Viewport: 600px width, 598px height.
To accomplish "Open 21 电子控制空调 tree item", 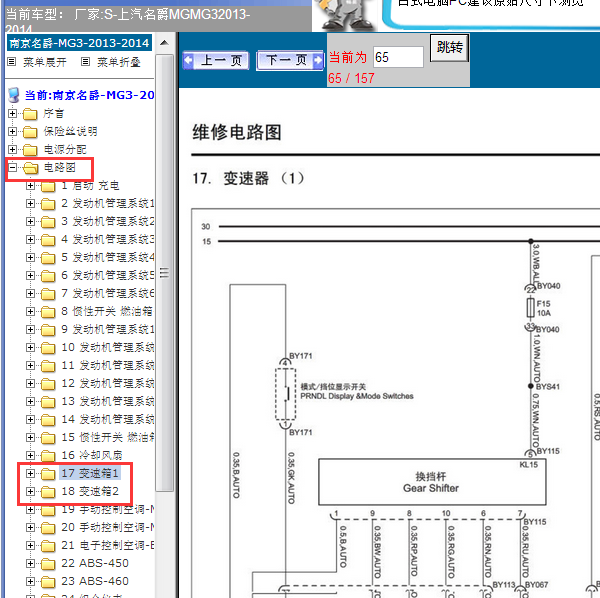I will [x=108, y=545].
